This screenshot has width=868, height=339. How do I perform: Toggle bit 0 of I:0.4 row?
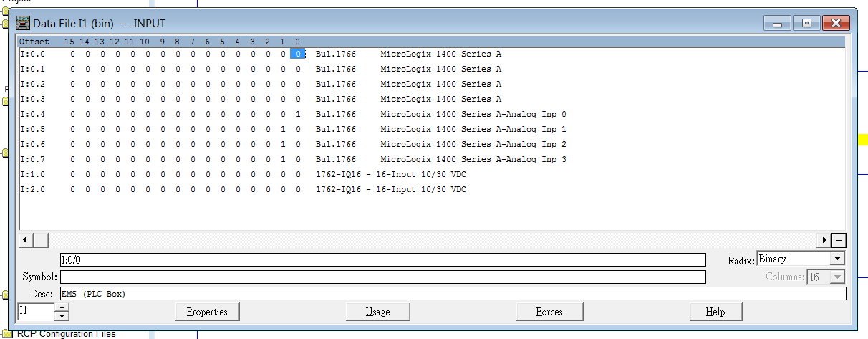[x=298, y=115]
